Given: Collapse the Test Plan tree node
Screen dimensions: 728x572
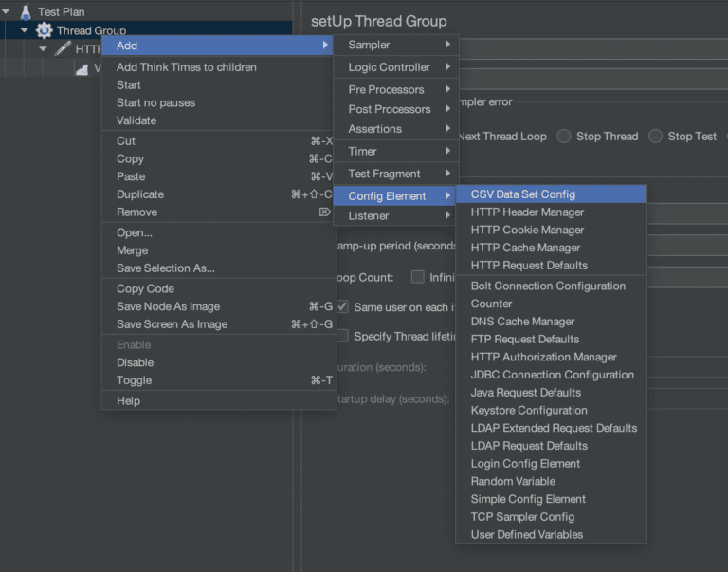Looking at the screenshot, I should pyautogui.click(x=8, y=12).
